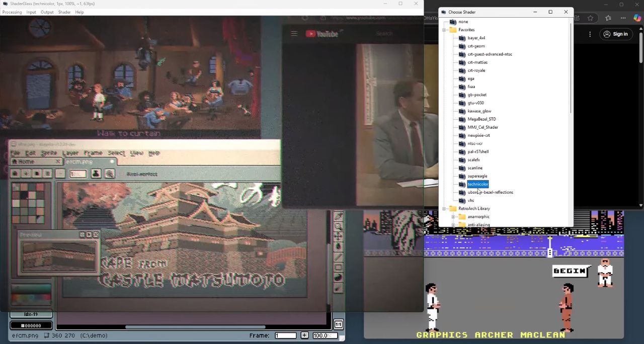
Task: Click the palette presets icon in Aseprite
Action: tap(37, 174)
